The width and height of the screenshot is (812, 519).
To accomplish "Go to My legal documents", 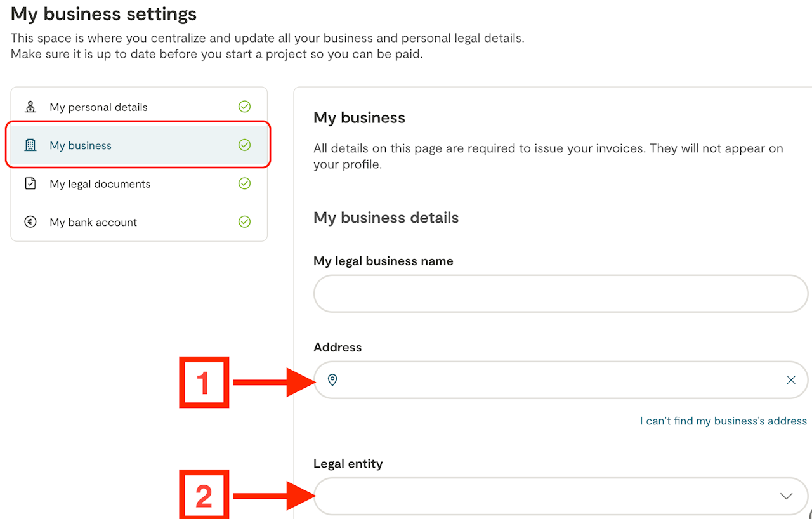I will [100, 184].
